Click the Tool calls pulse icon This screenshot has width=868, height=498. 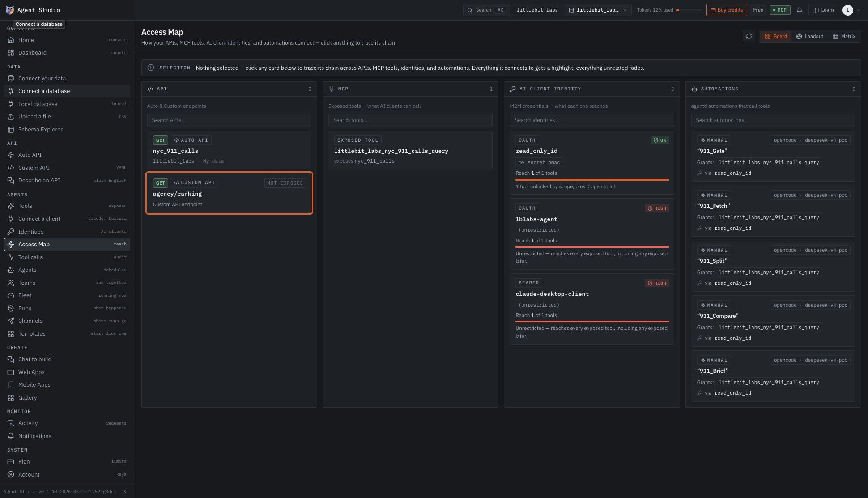click(x=11, y=257)
